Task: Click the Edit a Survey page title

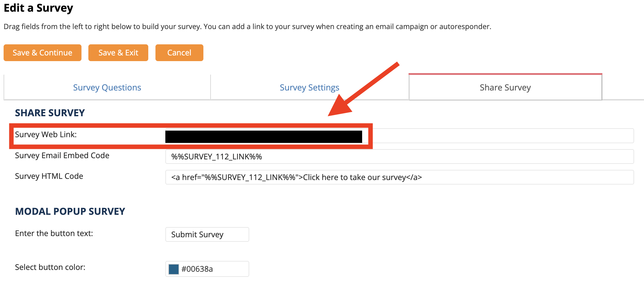Action: coord(38,8)
